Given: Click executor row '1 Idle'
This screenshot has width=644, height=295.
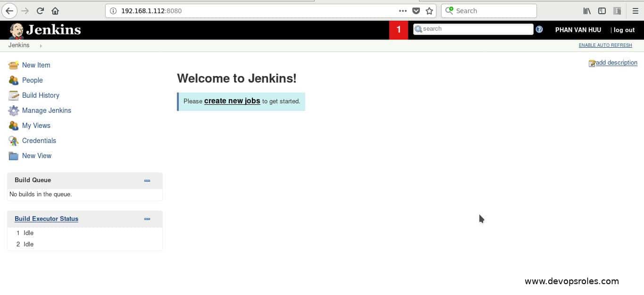Looking at the screenshot, I should click(85, 233).
